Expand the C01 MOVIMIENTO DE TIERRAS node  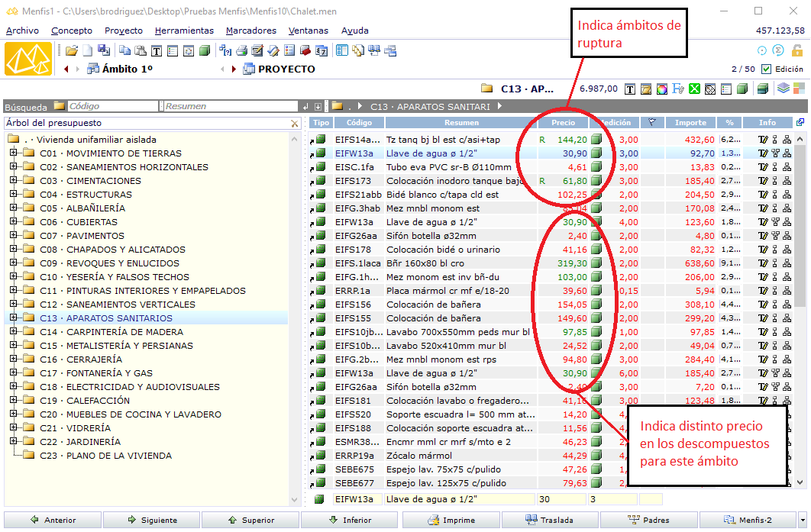click(x=14, y=153)
